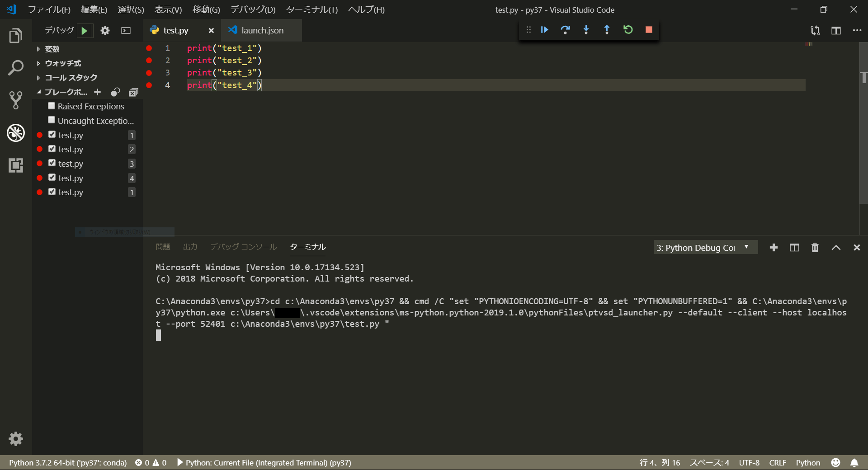Restart the debug session
Screen dimensions: 868x470
click(x=628, y=30)
